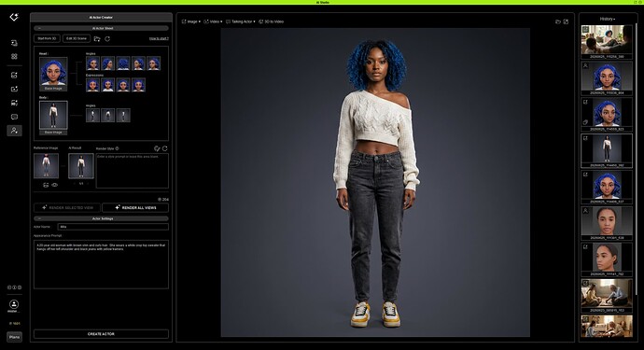Focus the Render Style prompt field
This screenshot has height=350, width=644.
click(x=133, y=171)
